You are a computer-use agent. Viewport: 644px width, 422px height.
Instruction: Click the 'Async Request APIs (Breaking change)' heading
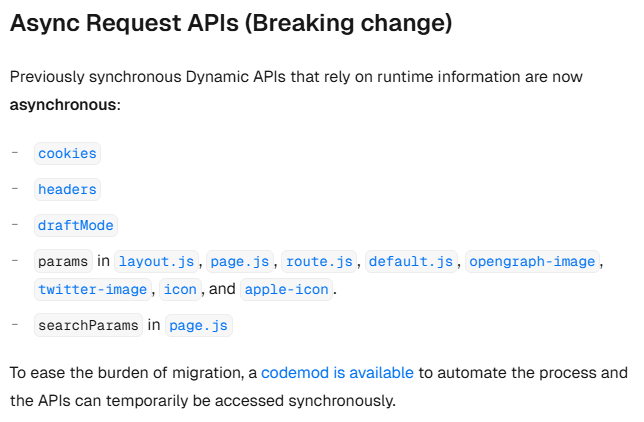click(x=231, y=23)
